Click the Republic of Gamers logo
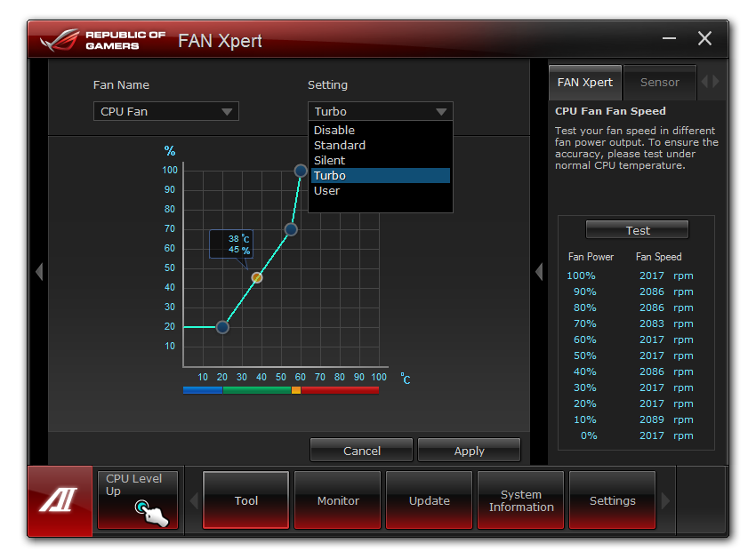This screenshot has width=756, height=551. 102,41
